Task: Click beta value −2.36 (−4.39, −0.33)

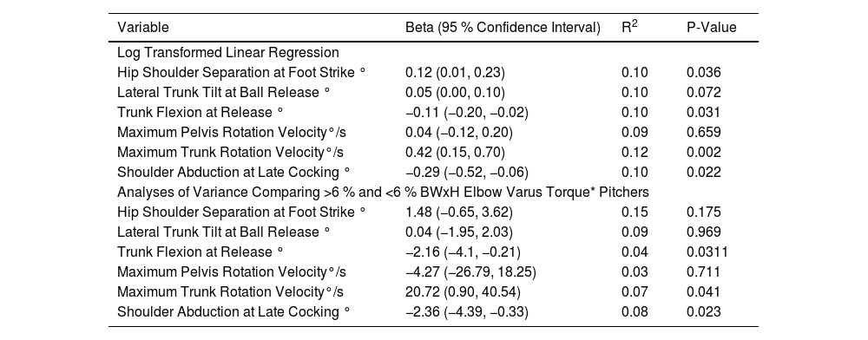Action: [x=467, y=311]
